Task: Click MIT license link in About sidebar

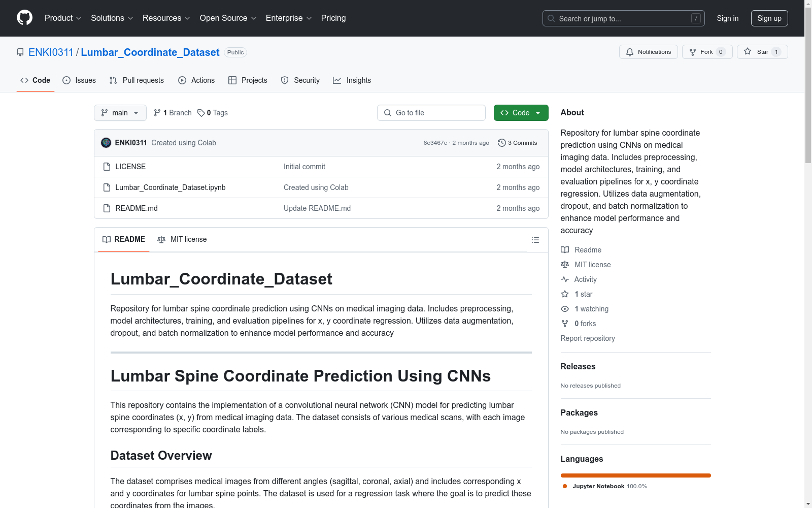Action: (x=586, y=265)
